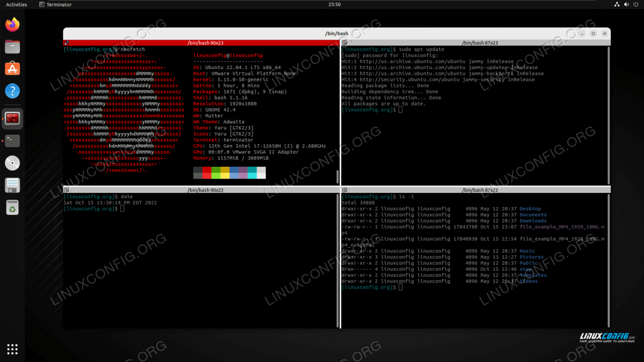Select the /bin/bash 87x23 pane titlebar
The height and width of the screenshot is (362, 644).
click(476, 43)
